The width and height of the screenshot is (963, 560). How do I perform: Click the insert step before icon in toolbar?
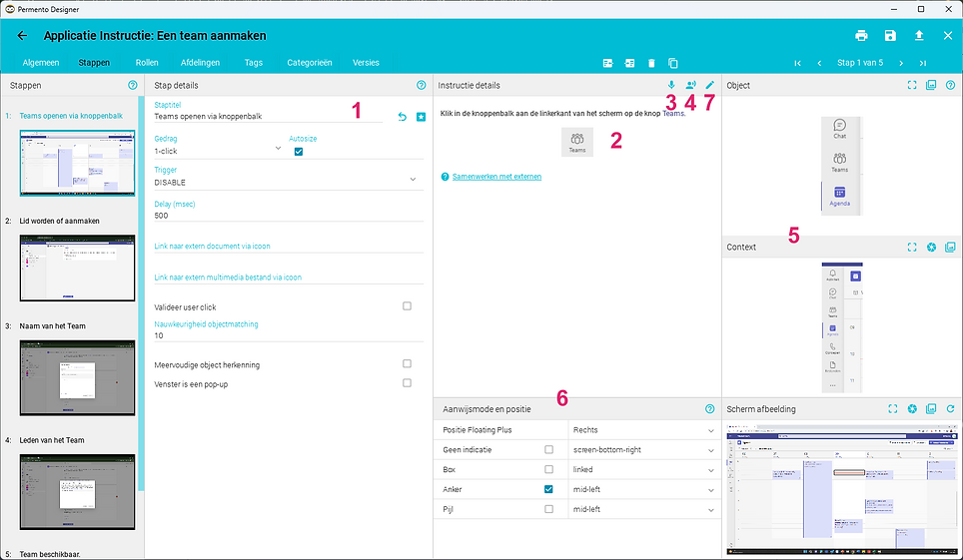pos(608,63)
